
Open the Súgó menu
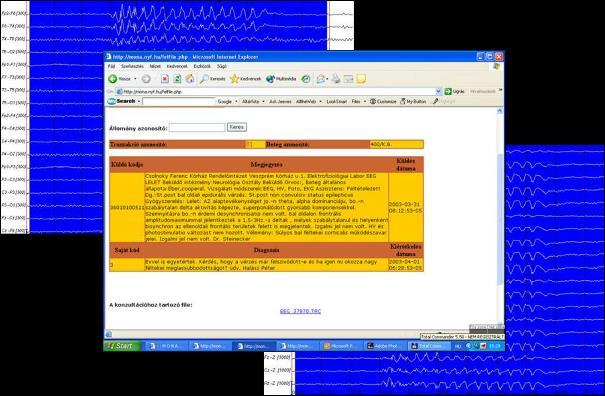coord(221,66)
